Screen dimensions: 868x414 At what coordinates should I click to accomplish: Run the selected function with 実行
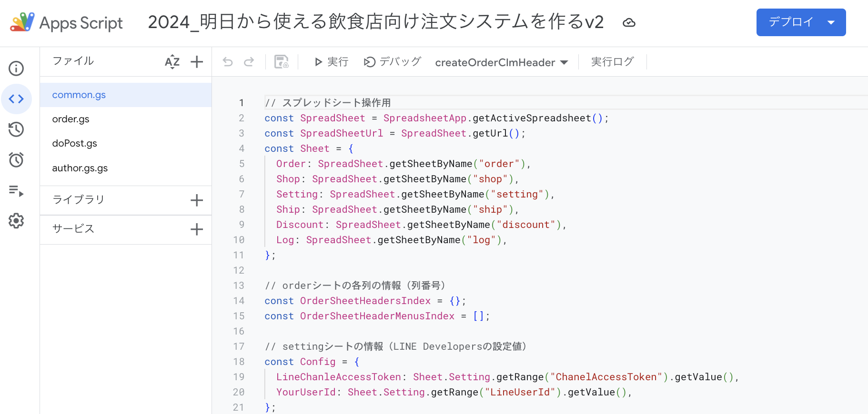click(331, 62)
